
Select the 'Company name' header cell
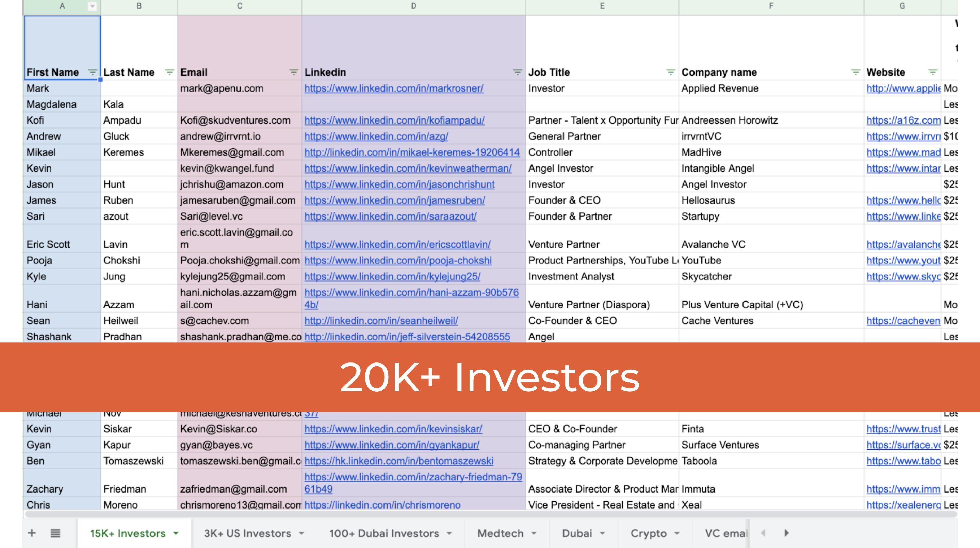point(771,48)
